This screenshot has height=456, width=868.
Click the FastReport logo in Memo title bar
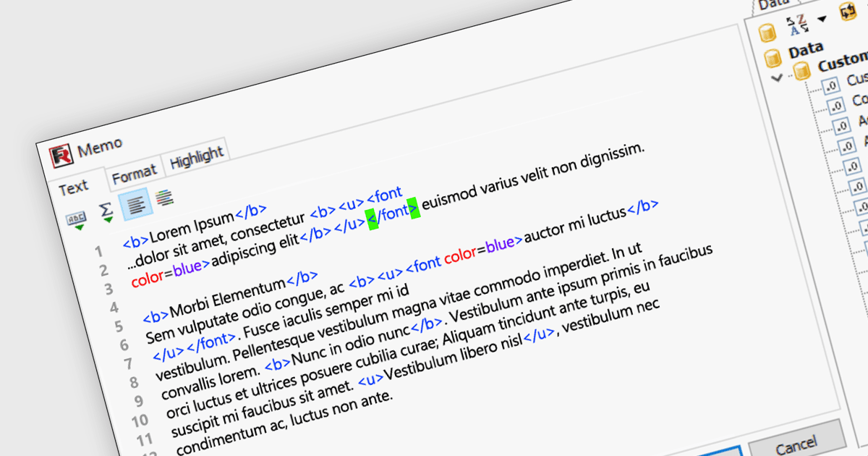point(60,155)
